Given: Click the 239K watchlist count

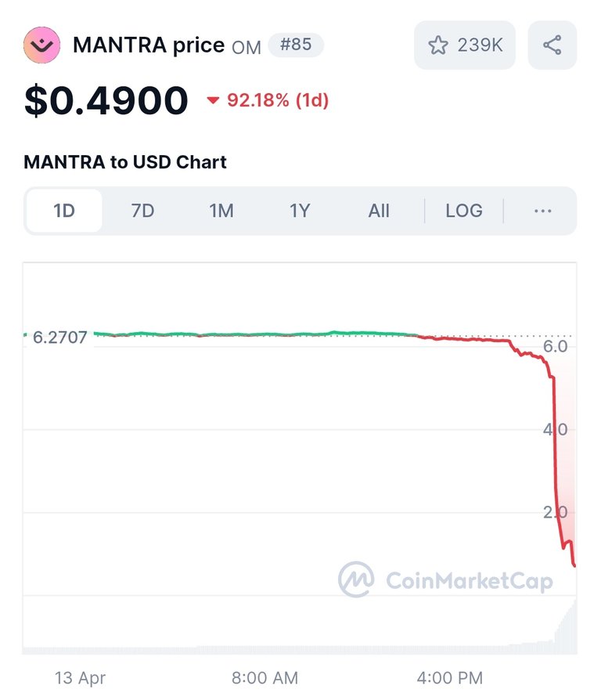Looking at the screenshot, I should (x=480, y=45).
